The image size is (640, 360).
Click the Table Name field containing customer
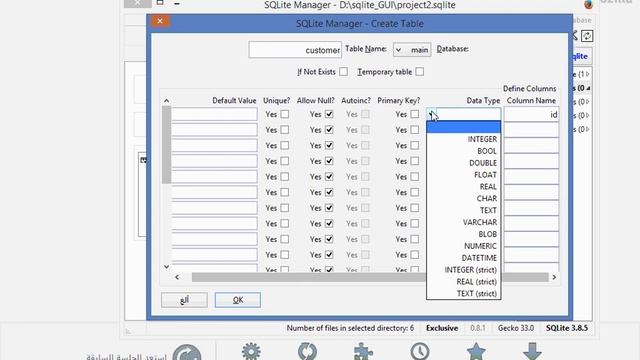coord(295,50)
